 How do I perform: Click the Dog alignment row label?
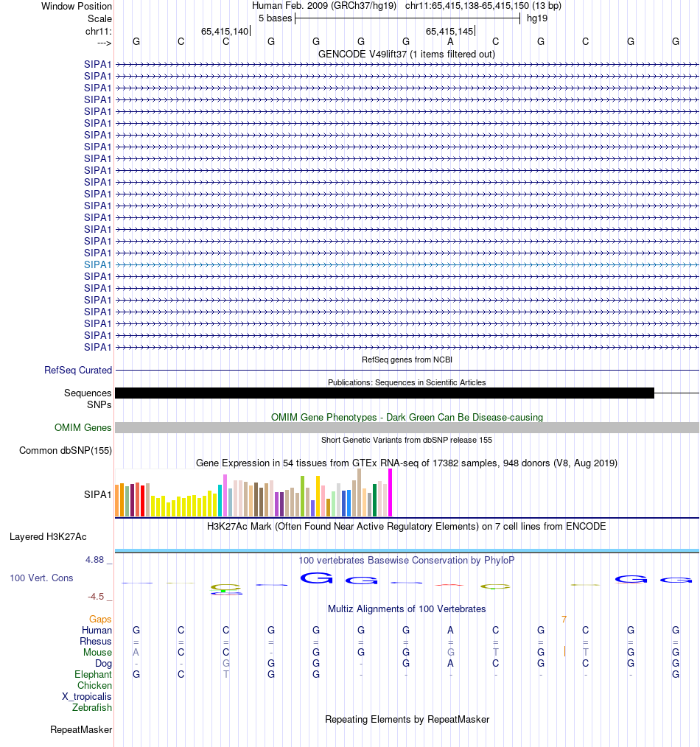pos(103,664)
